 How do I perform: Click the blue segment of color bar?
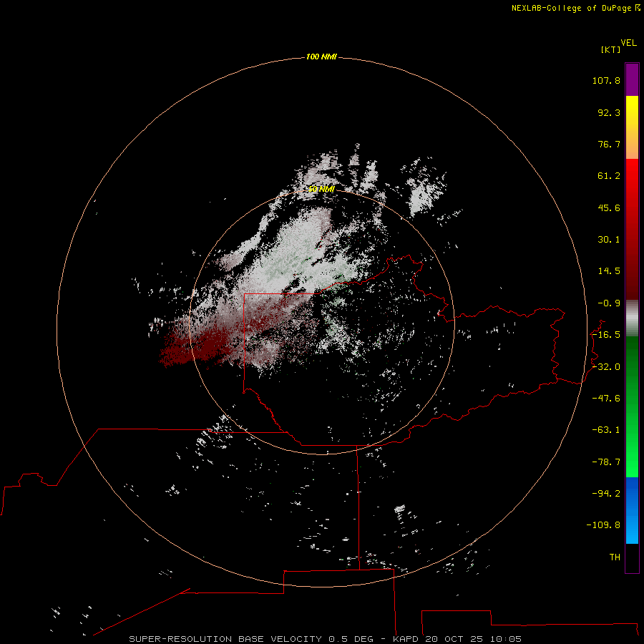[632, 510]
